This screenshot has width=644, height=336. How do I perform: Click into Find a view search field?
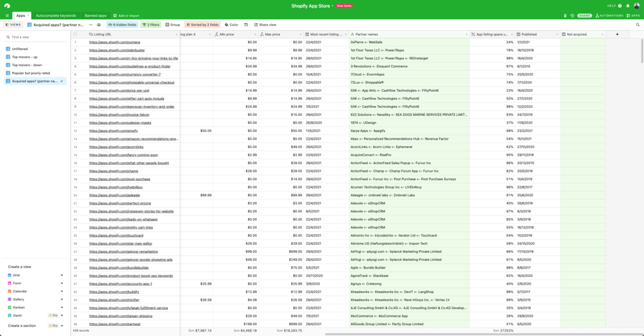(x=35, y=37)
